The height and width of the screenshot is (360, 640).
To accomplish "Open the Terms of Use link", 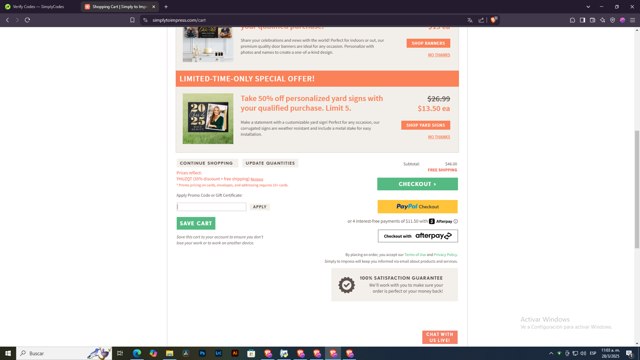I will pos(415,255).
